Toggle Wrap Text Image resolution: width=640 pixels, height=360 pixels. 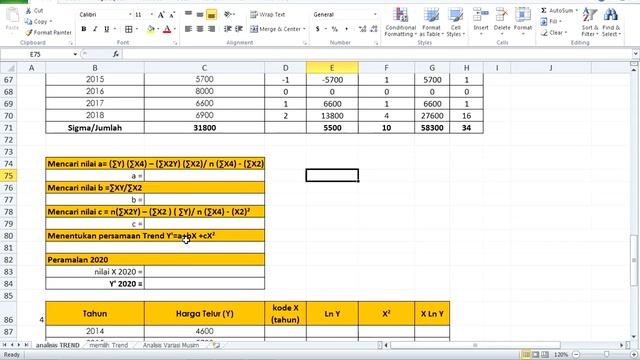point(268,15)
